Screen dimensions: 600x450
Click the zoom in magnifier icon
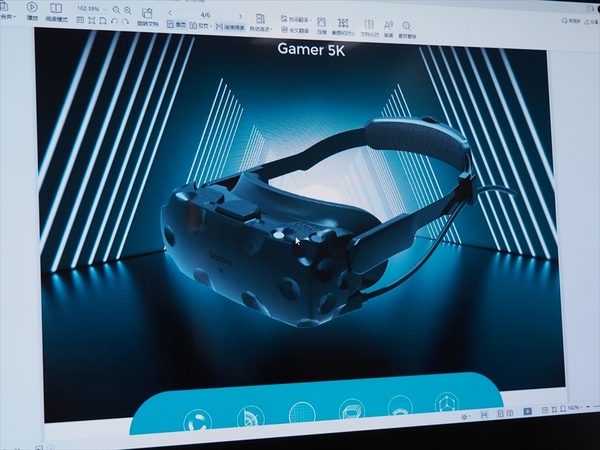pyautogui.click(x=127, y=10)
